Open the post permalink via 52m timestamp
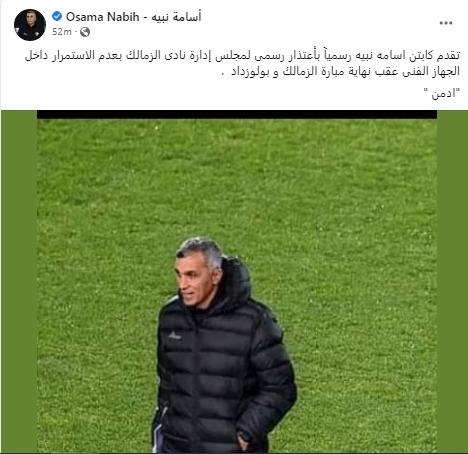The image size is (468, 454). click(x=62, y=32)
